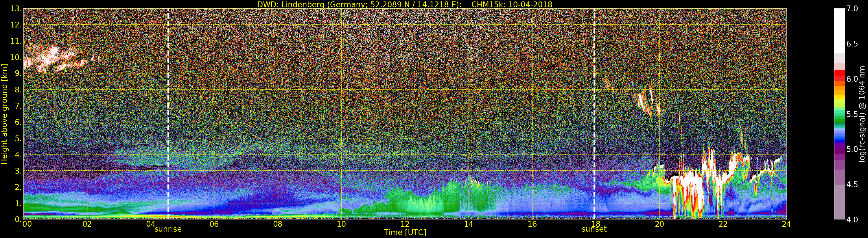Click the '9.' height tick label
This screenshot has width=868, height=238.
[x=18, y=73]
